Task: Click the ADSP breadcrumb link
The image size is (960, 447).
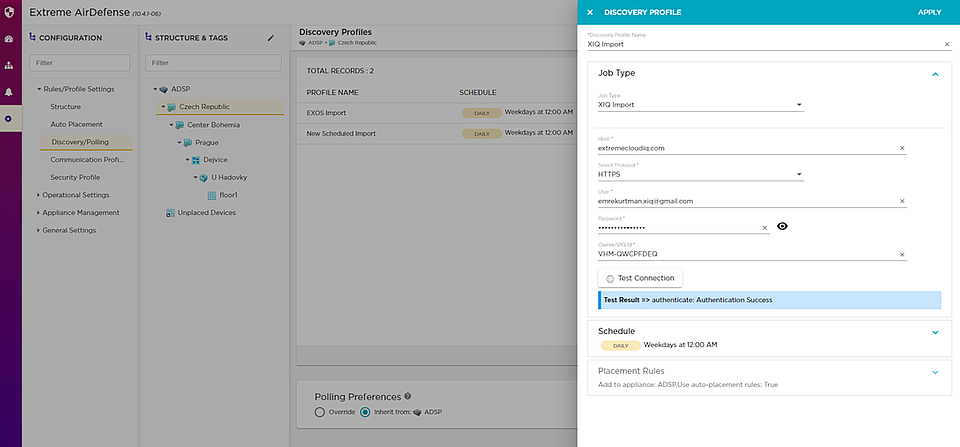Action: 315,43
